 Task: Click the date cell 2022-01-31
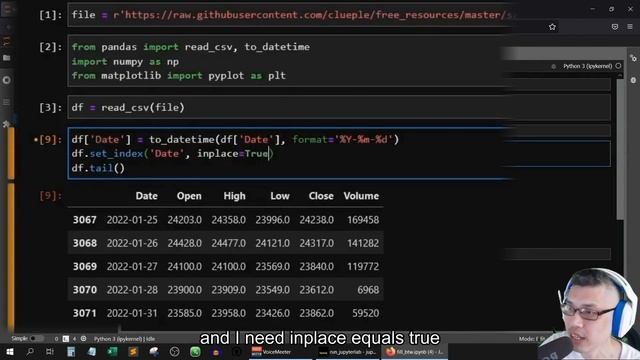click(x=132, y=313)
